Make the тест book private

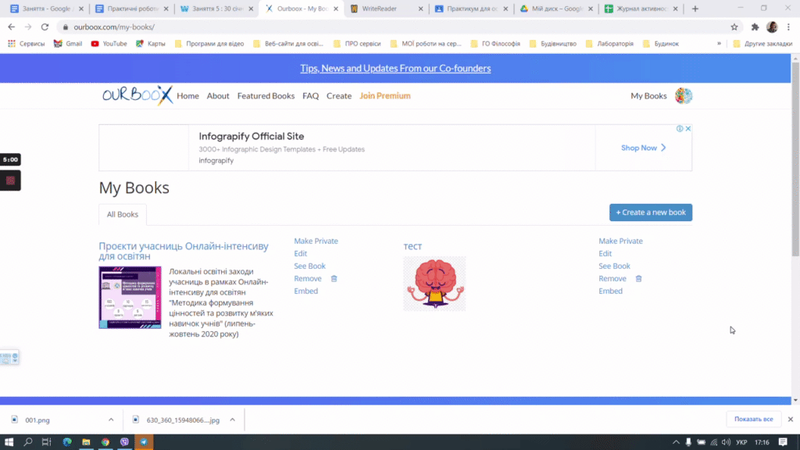coord(620,241)
